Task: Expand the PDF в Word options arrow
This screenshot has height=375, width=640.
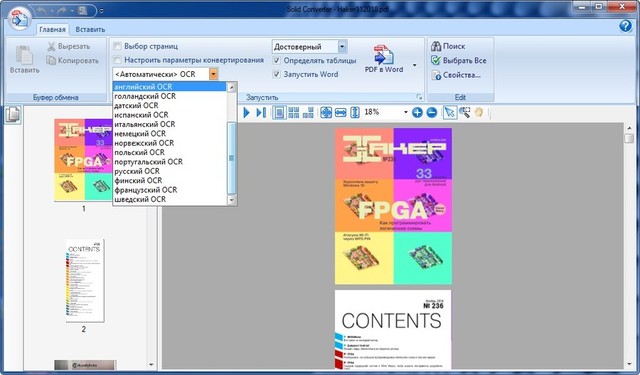Action: pyautogui.click(x=415, y=65)
